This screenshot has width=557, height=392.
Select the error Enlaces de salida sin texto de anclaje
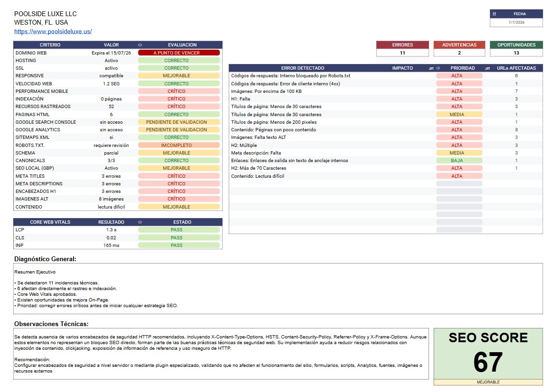point(289,161)
